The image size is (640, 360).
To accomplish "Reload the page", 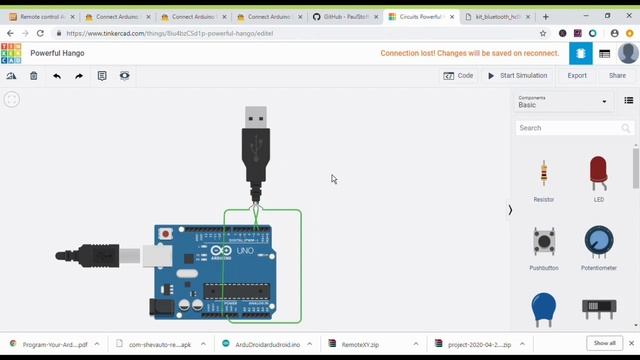I will tap(40, 33).
